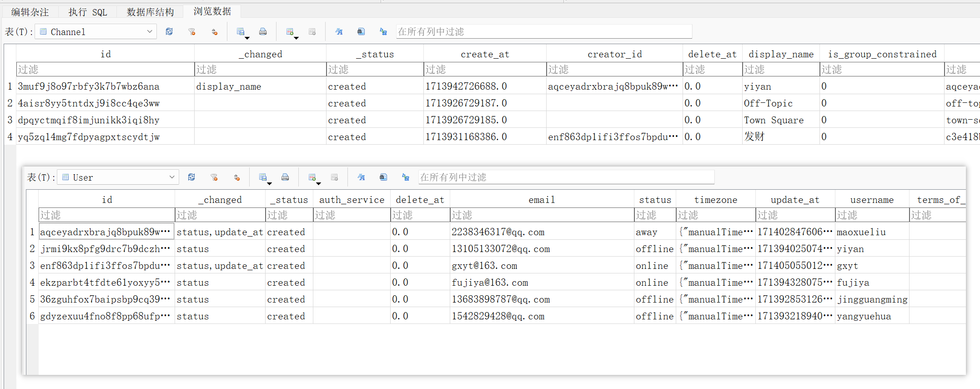Click filter box under Channel _status column
980x389 pixels.
[375, 70]
